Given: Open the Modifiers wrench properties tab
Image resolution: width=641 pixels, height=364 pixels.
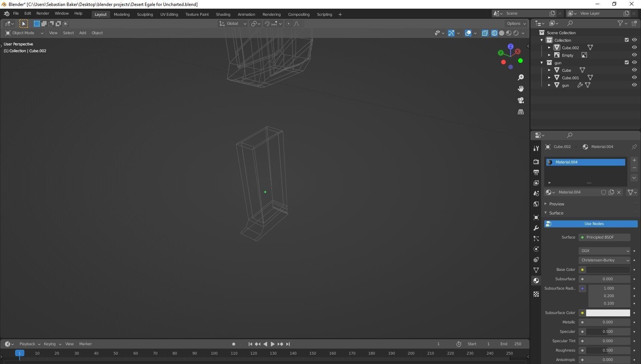Looking at the screenshot, I should [x=536, y=228].
